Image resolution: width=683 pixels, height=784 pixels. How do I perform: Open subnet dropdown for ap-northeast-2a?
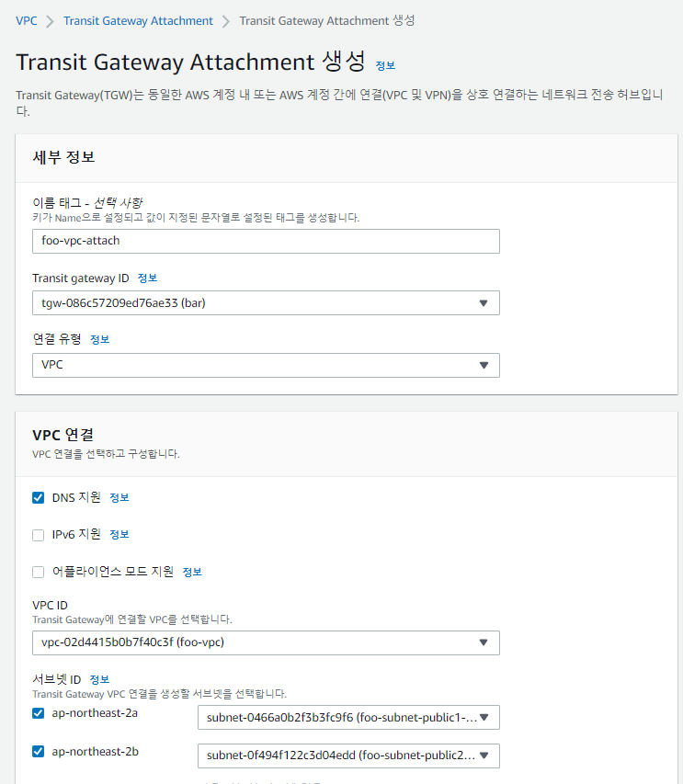348,718
